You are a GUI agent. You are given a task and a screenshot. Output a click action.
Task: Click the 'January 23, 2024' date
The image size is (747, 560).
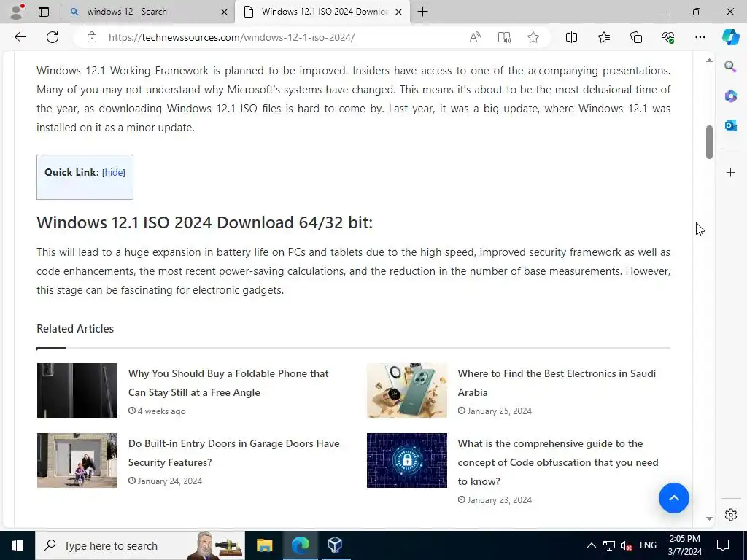pos(499,500)
